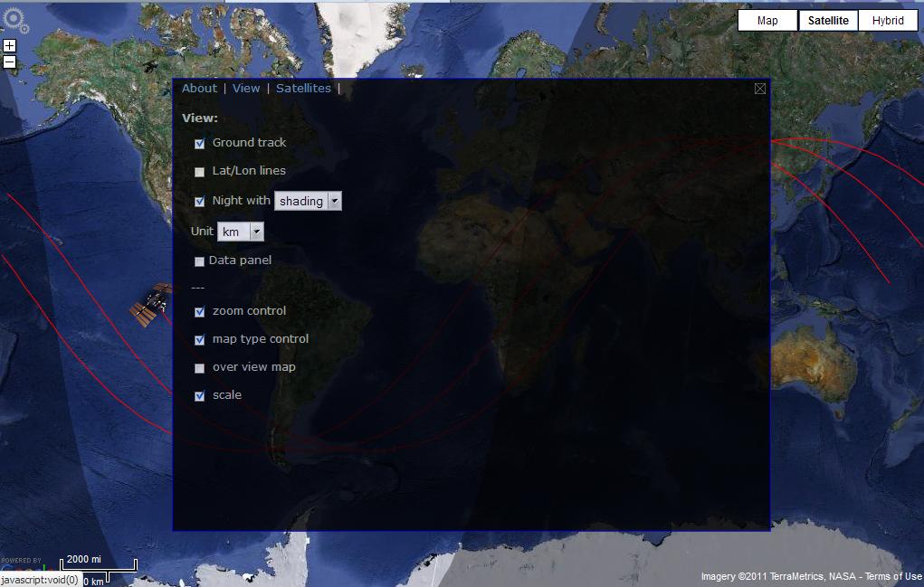Toggle the Ground track checkbox
The height and width of the screenshot is (587, 924).
(200, 143)
